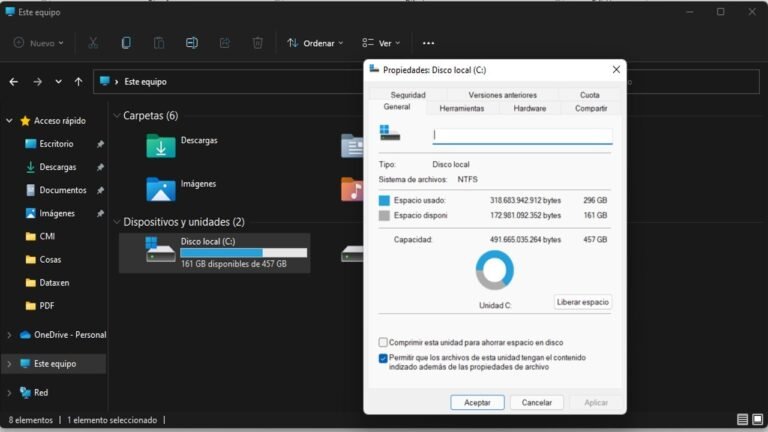This screenshot has height=432, width=768.
Task: Expand OneDrive - Personal node
Action: pos(9,335)
